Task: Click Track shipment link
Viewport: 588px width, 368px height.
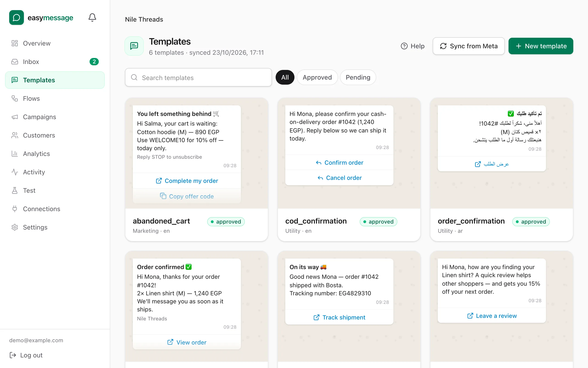Action: click(x=339, y=317)
